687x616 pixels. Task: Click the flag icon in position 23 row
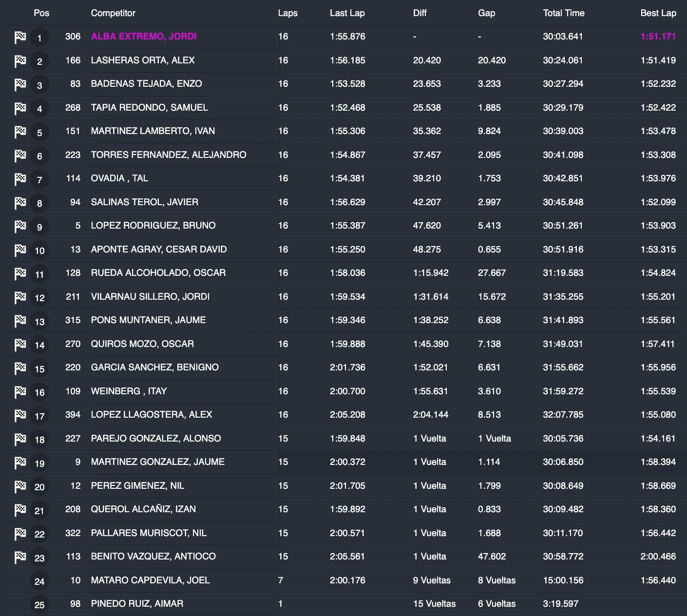point(20,557)
